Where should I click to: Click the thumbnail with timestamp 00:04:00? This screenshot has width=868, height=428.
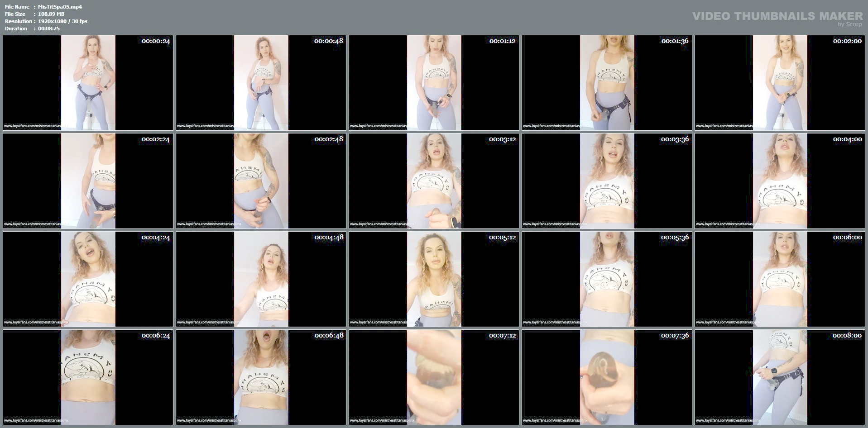[780, 181]
